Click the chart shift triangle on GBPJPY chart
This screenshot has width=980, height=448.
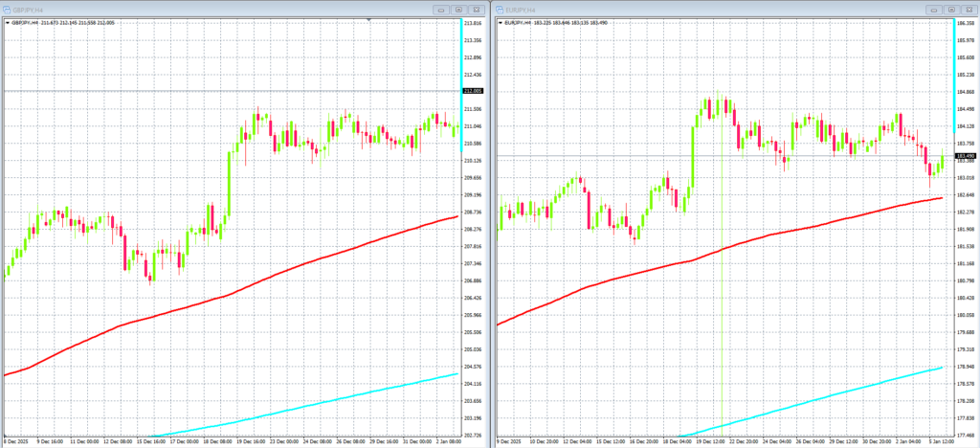pyautogui.click(x=368, y=19)
